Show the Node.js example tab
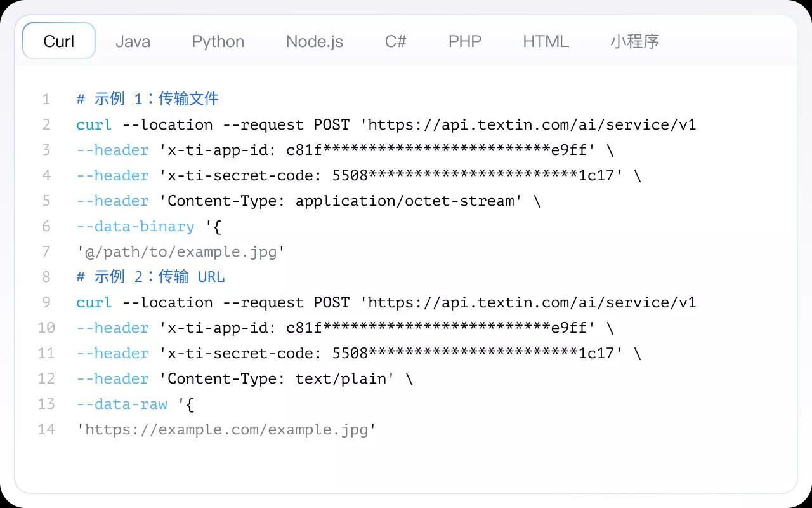Image resolution: width=812 pixels, height=508 pixels. pos(314,41)
